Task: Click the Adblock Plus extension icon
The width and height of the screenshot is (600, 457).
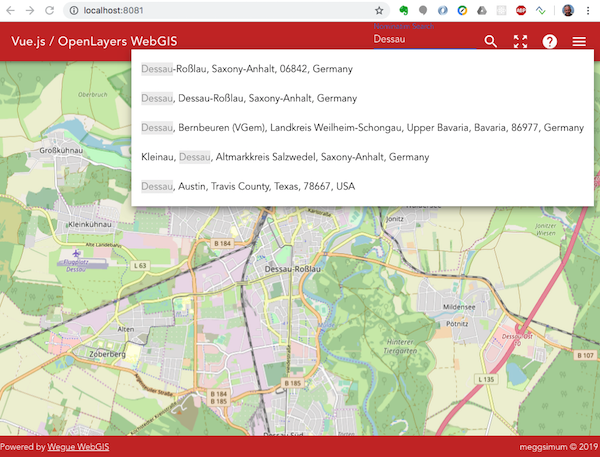Action: (521, 10)
